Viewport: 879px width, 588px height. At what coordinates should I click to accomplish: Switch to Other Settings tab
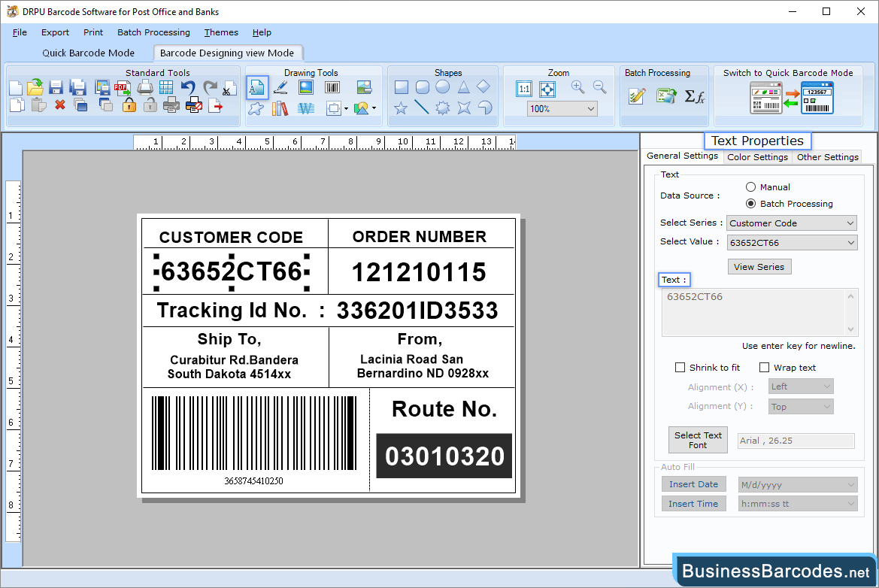click(x=827, y=157)
